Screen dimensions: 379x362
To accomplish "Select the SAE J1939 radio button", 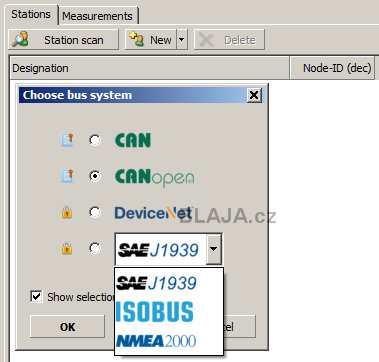I will (x=95, y=248).
